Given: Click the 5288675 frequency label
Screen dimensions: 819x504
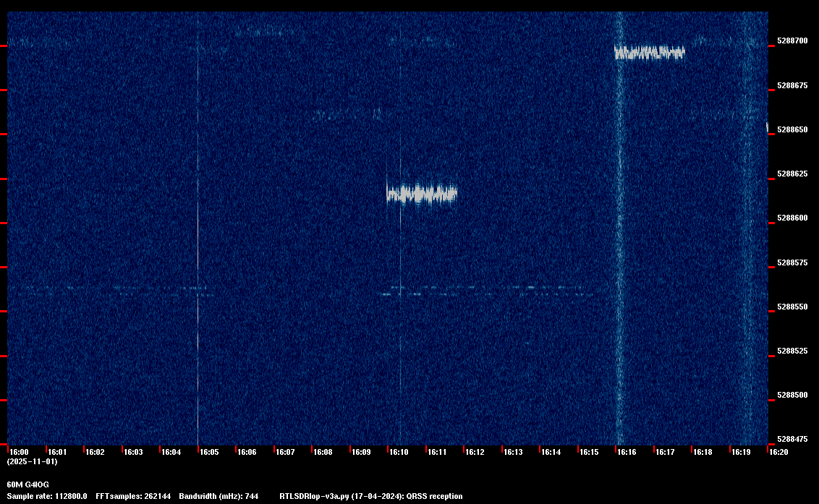Looking at the screenshot, I should (x=792, y=85).
